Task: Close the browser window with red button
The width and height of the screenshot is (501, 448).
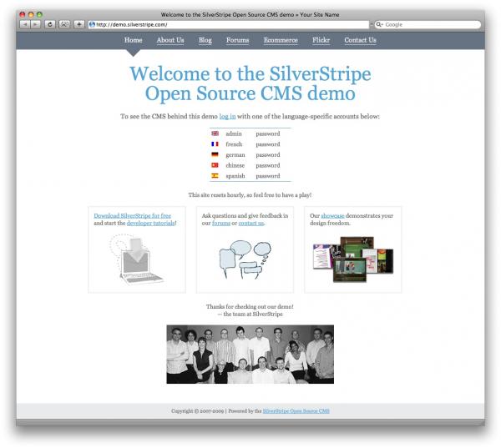Action: [23, 14]
